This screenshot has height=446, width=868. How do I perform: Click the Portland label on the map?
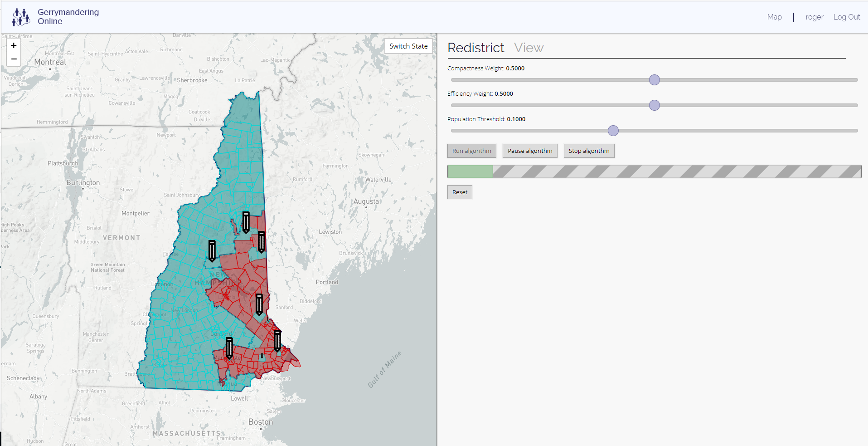coord(327,282)
